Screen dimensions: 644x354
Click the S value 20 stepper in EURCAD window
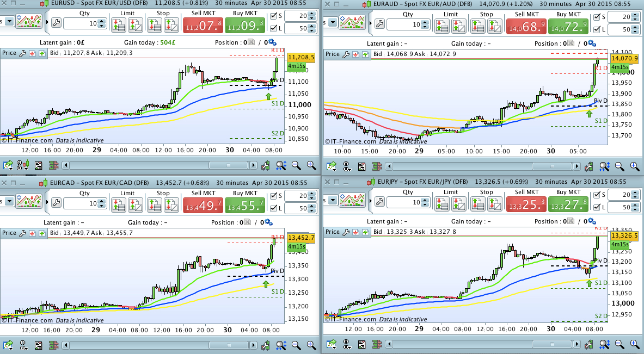point(312,196)
